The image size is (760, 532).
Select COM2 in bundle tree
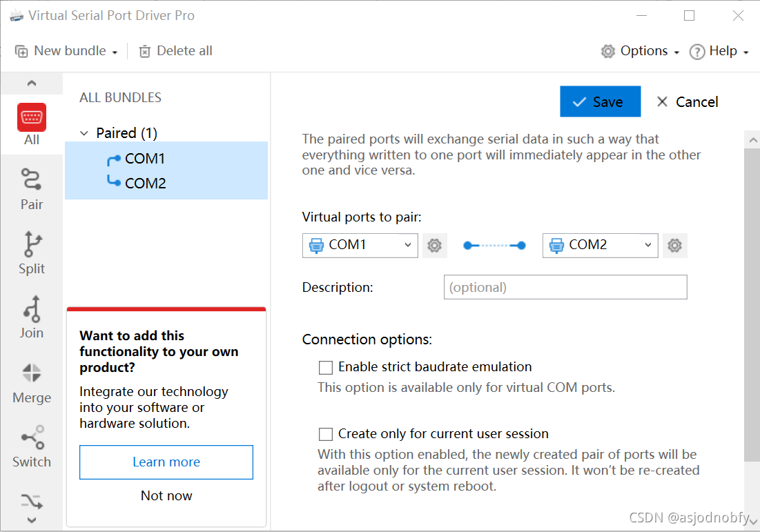tap(146, 184)
